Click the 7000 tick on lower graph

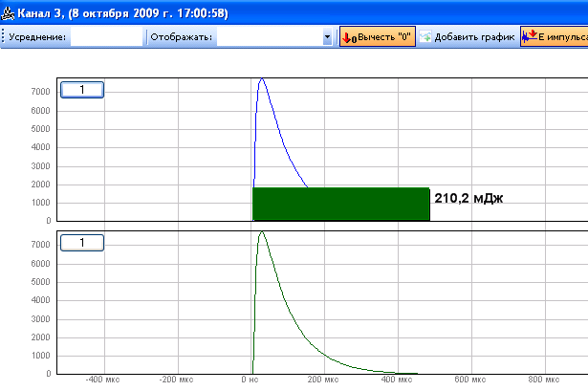coord(40,245)
